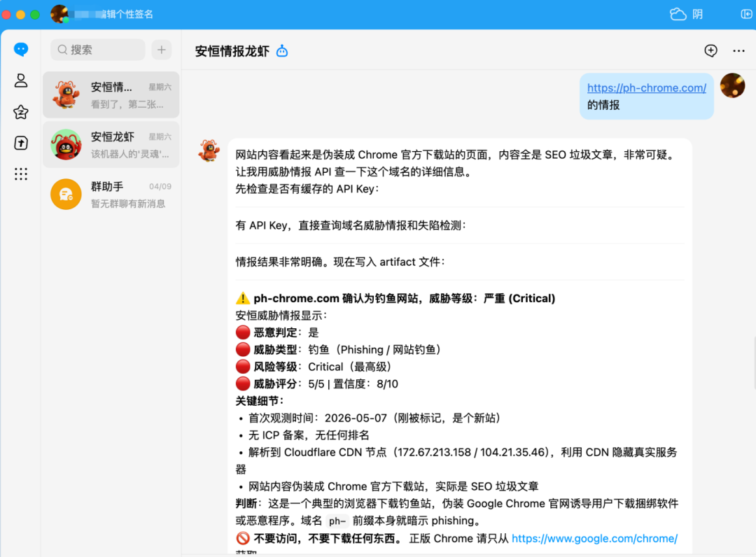This screenshot has height=557, width=756.
Task: Click the circled plus icon in chat header
Action: point(710,50)
